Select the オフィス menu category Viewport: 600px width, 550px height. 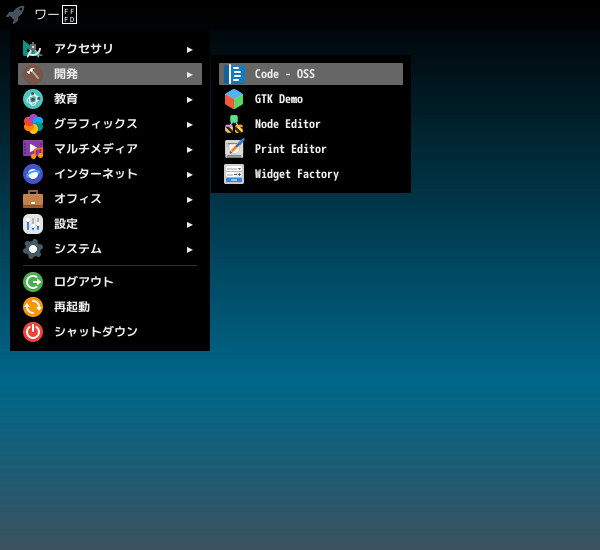tap(78, 199)
